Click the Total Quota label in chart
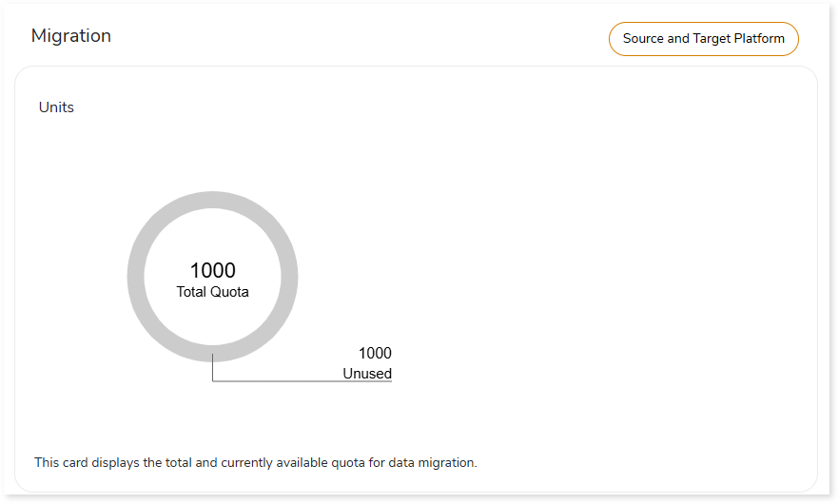Image resolution: width=839 pixels, height=504 pixels. (x=212, y=292)
